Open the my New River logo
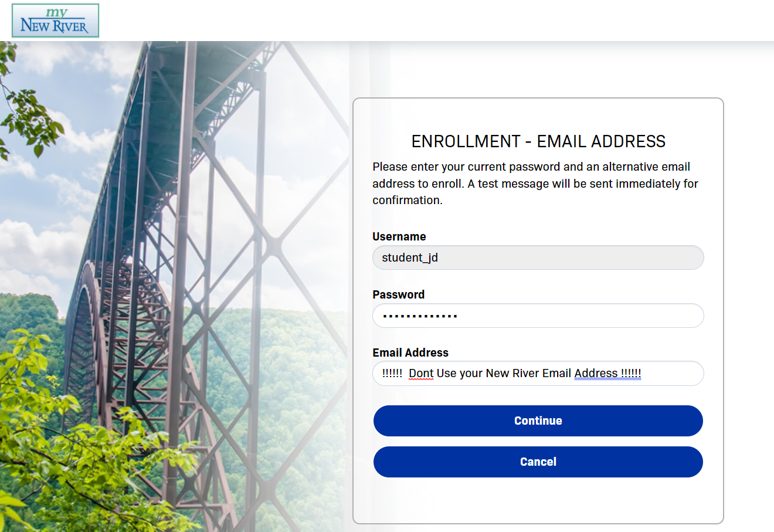774x532 pixels. tap(55, 21)
